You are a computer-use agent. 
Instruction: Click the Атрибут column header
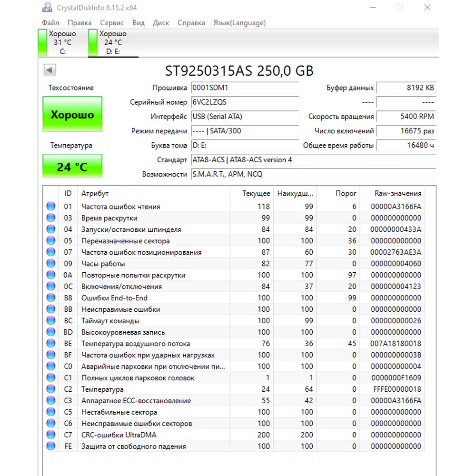[x=154, y=193]
